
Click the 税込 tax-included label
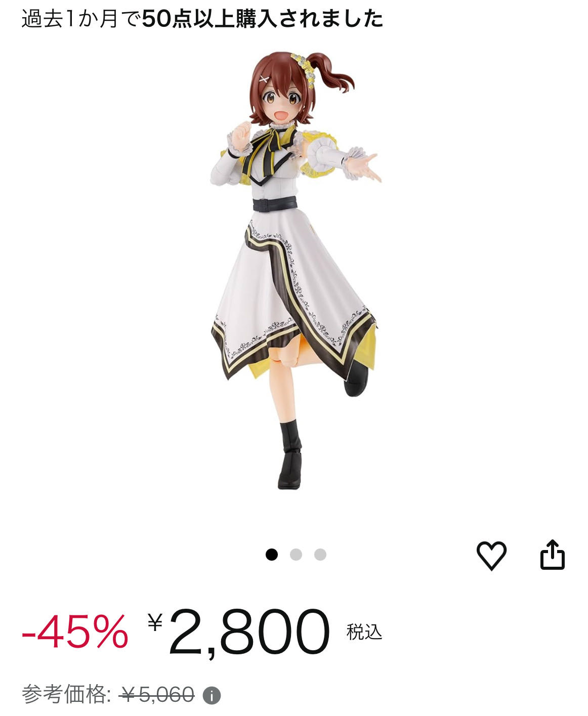coord(364,632)
